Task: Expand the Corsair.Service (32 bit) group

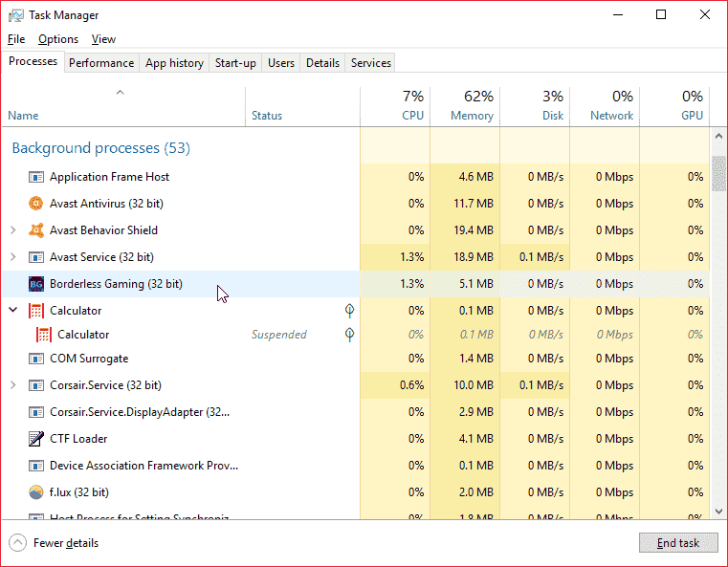Action: [13, 385]
